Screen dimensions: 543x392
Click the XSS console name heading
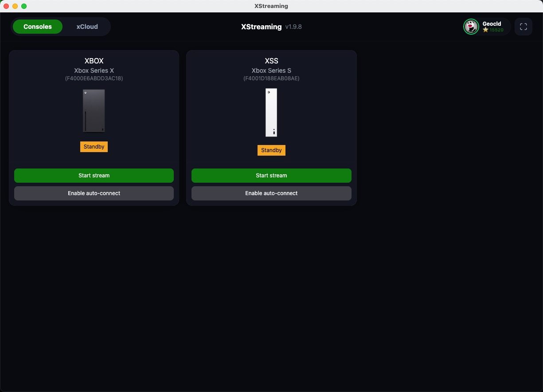[x=271, y=61]
